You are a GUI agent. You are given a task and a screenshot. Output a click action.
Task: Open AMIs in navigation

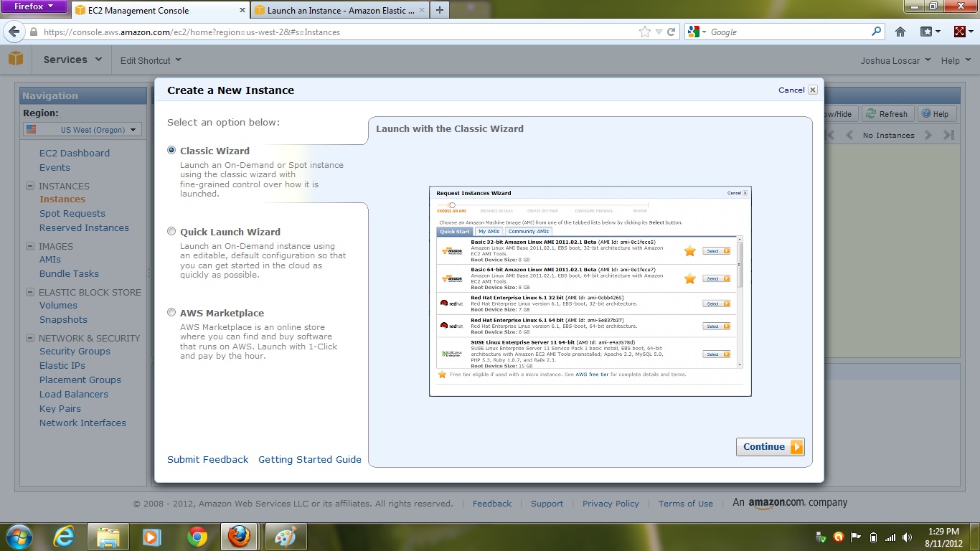pos(50,259)
